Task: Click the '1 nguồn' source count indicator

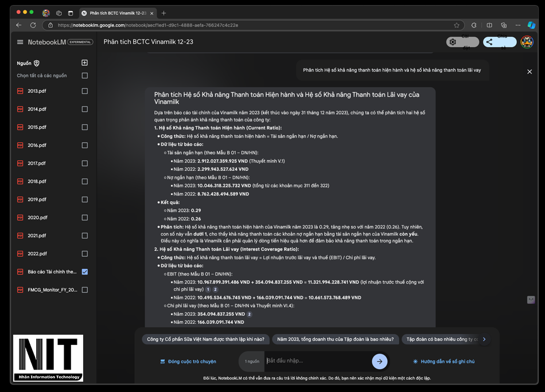Action: pyautogui.click(x=252, y=362)
